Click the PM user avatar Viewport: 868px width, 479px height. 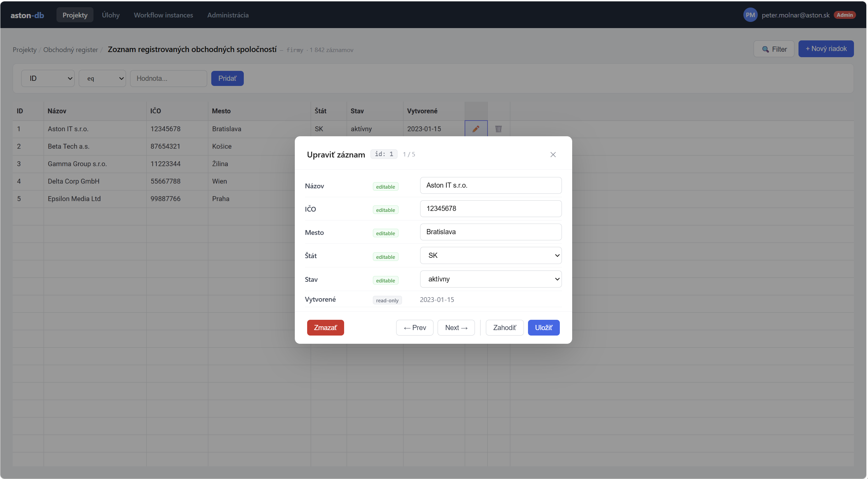click(x=750, y=15)
